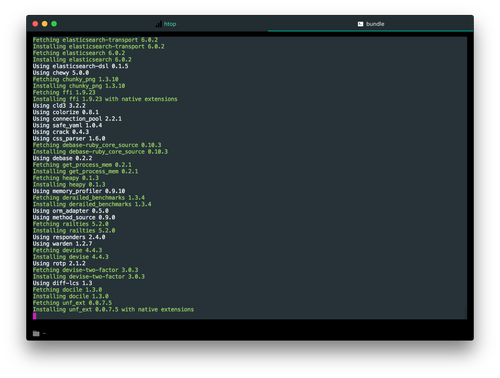Click the folder icon in status bar

pos(36,333)
